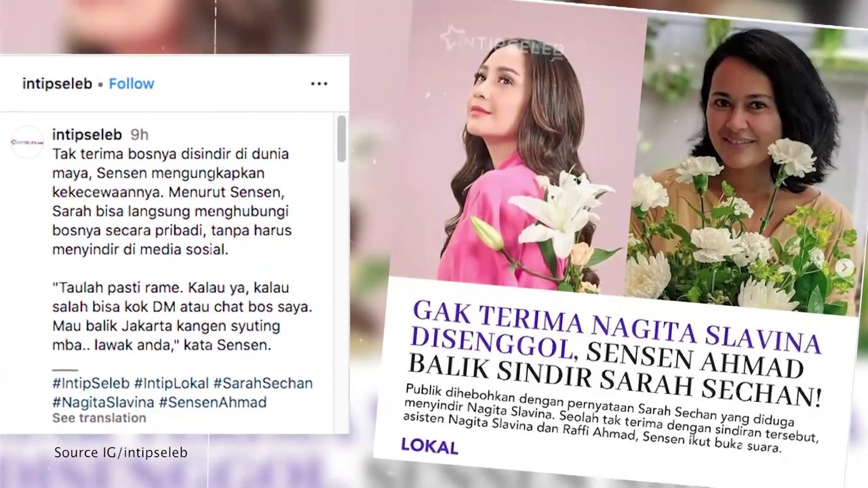Open the #IntipLokal hashtag
This screenshot has height=488, width=868.
[x=172, y=383]
